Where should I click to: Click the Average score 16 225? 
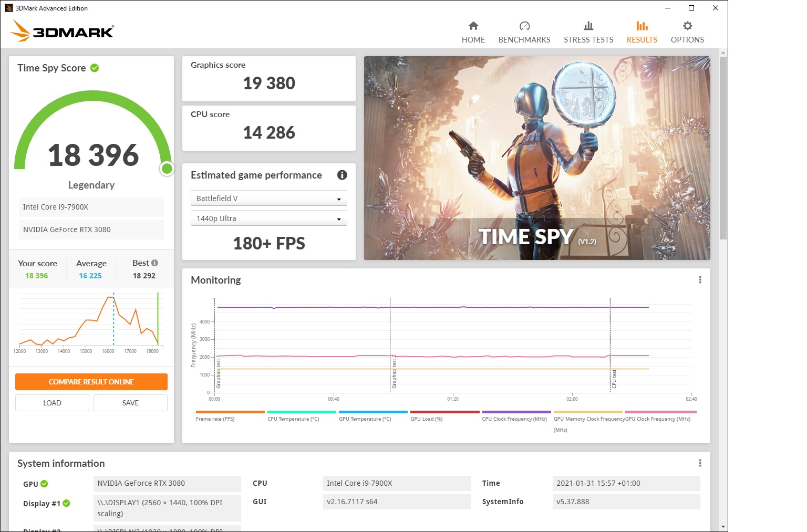[x=90, y=276]
